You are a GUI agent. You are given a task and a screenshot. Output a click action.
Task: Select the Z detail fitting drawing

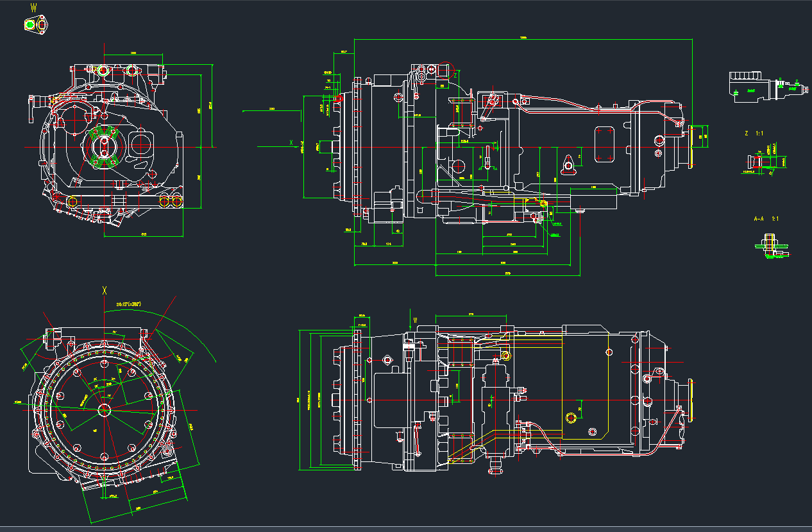point(763,163)
